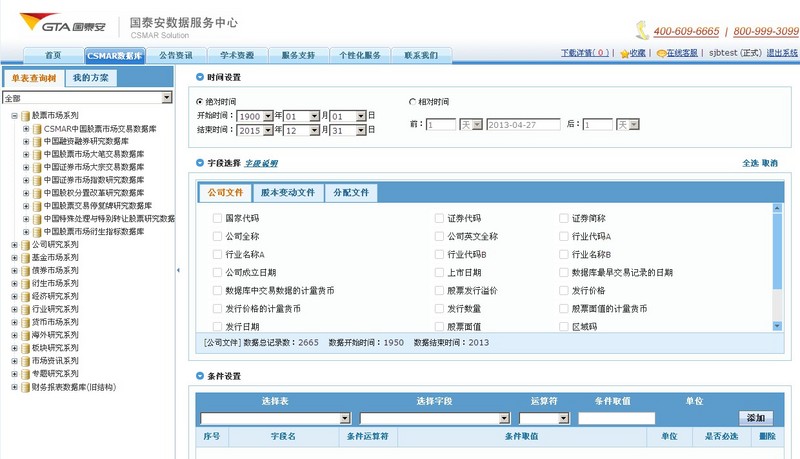Click the 取消 link
Screen dimensions: 800x459
point(769,163)
